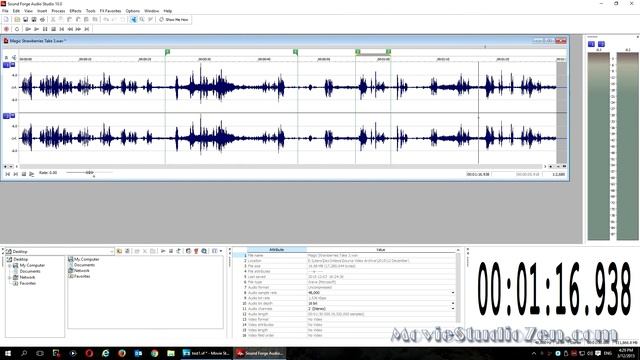Open the Options menu
The image size is (640, 360).
(132, 11)
